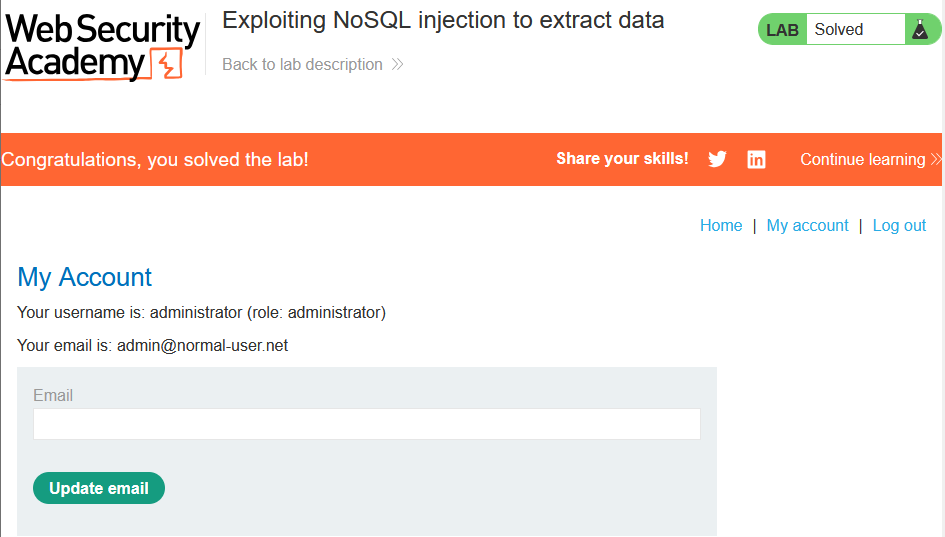
Task: Click the double chevron beside Back to lab description
Action: point(397,64)
